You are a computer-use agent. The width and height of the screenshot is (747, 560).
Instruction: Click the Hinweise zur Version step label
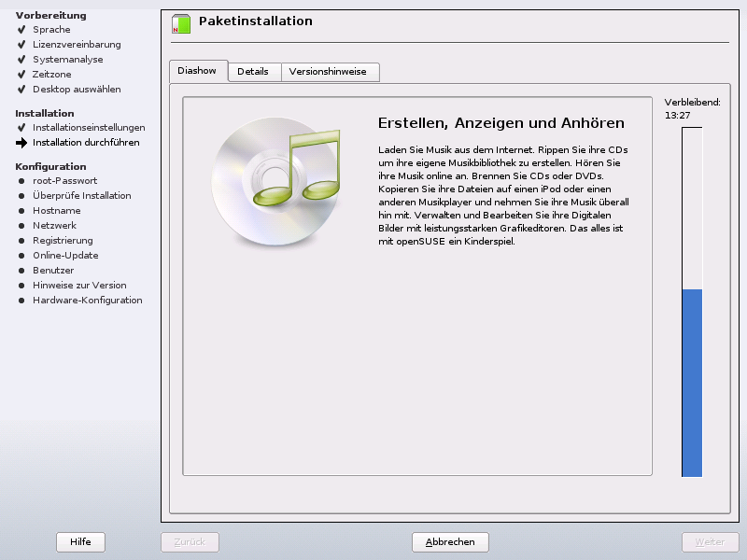[x=79, y=286]
